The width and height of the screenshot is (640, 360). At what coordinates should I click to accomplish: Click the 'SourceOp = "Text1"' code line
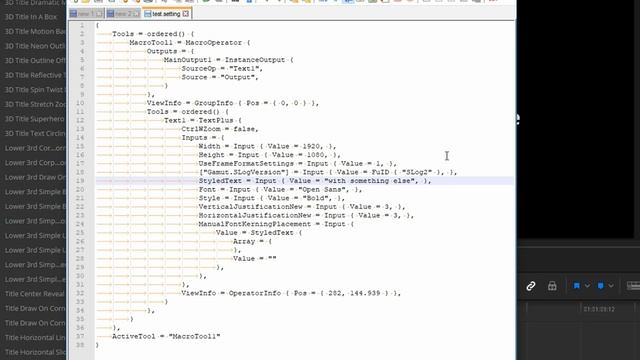222,69
